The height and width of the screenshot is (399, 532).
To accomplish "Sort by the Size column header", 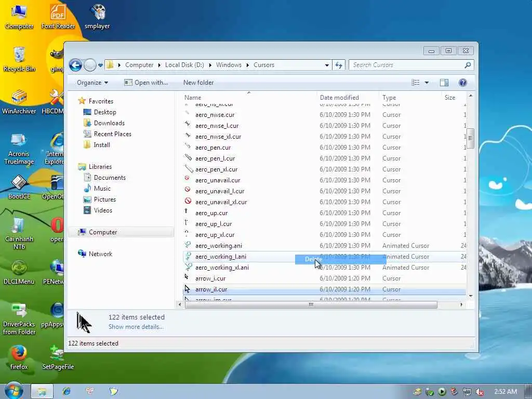I will coord(450,97).
